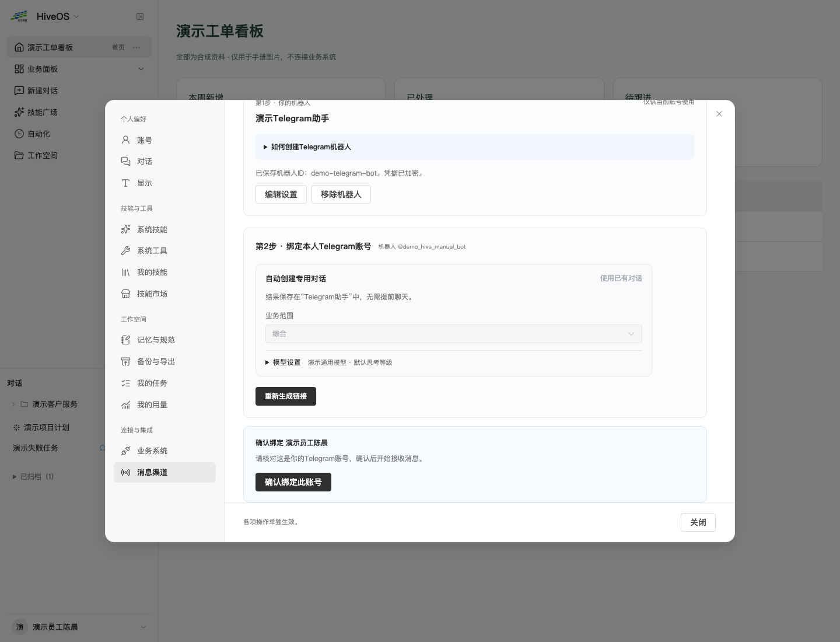
Task: Open 自动化 in main sidebar
Action: pyautogui.click(x=79, y=134)
